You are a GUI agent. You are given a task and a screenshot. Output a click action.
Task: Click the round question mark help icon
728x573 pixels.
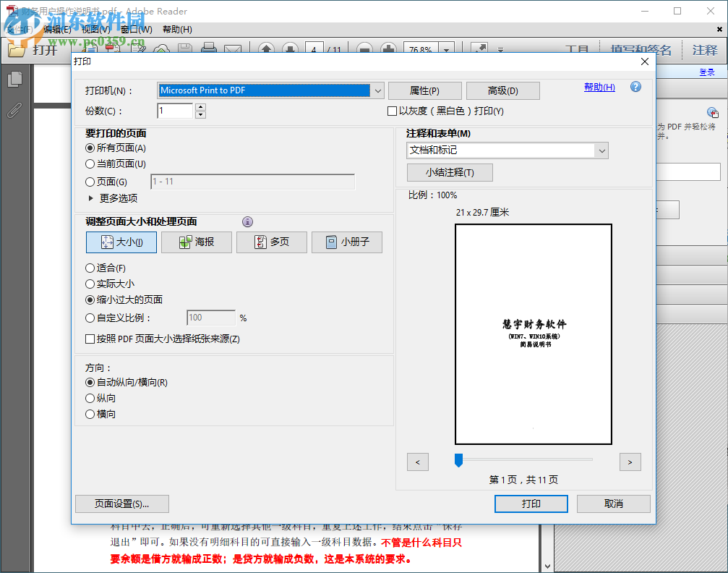tap(635, 86)
